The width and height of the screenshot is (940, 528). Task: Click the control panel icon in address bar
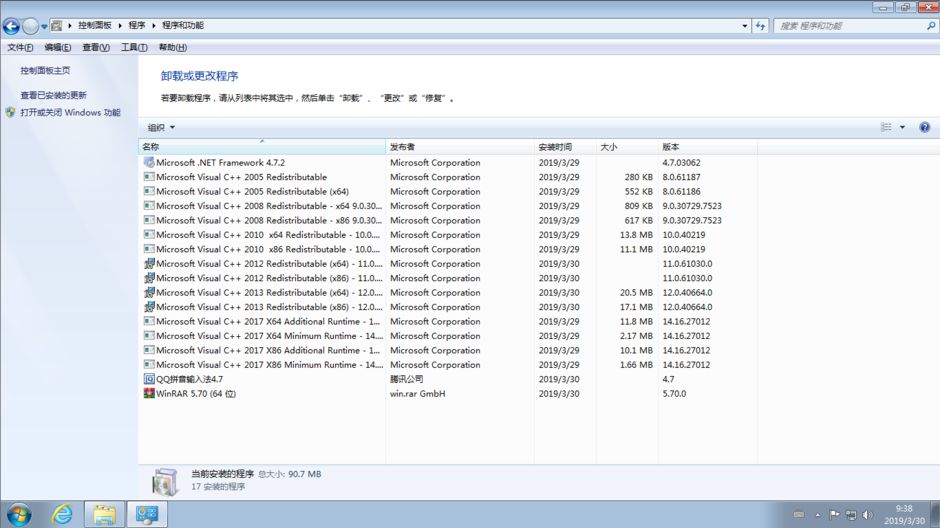(57, 25)
